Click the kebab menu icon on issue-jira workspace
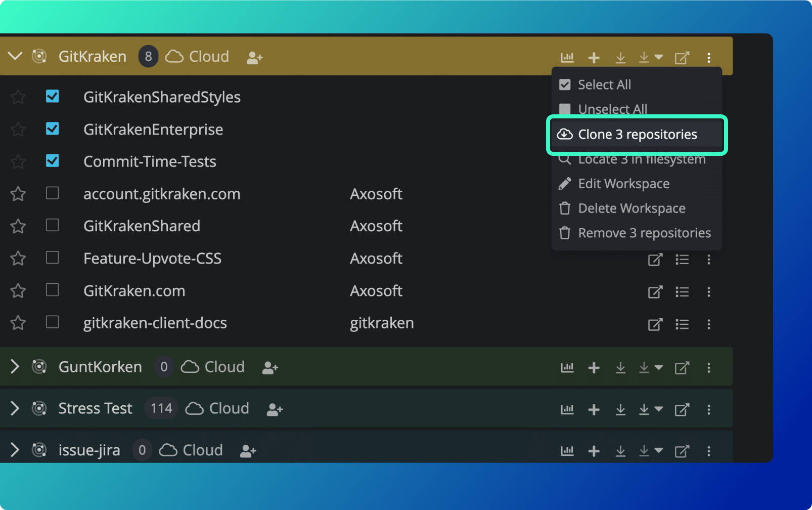Screen dimensions: 812x510 click(x=709, y=450)
